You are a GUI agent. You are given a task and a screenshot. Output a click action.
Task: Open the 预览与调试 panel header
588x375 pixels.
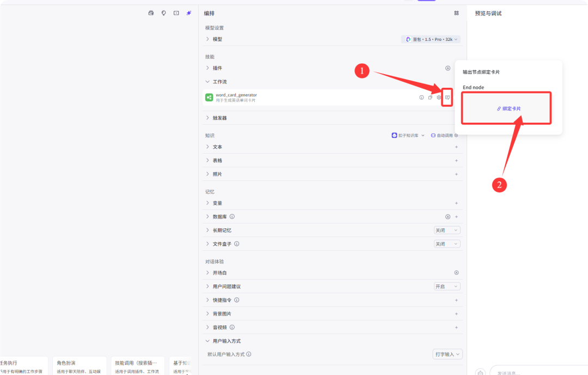[x=487, y=13]
